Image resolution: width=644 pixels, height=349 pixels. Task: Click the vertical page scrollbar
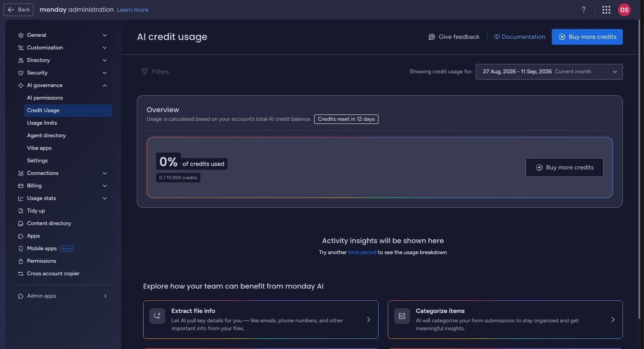[640, 169]
